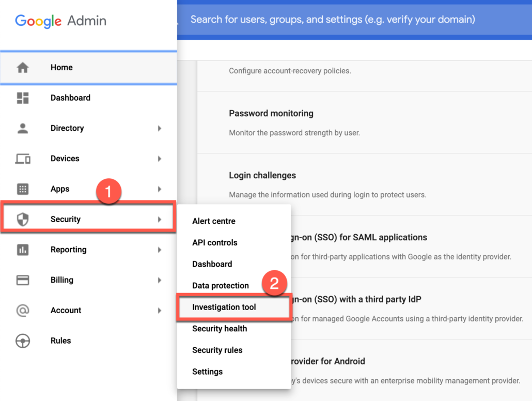The width and height of the screenshot is (532, 401).
Task: Open SSO with third party IdP section
Action: pyautogui.click(x=356, y=300)
